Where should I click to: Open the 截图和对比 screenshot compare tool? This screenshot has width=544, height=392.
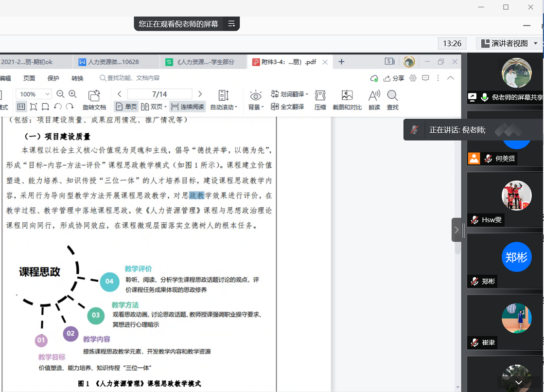[x=347, y=99]
